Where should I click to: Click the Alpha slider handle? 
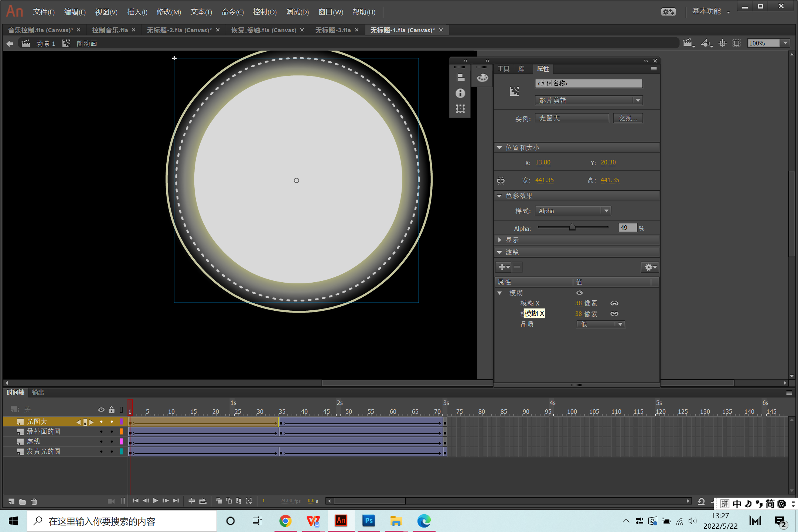(x=572, y=227)
